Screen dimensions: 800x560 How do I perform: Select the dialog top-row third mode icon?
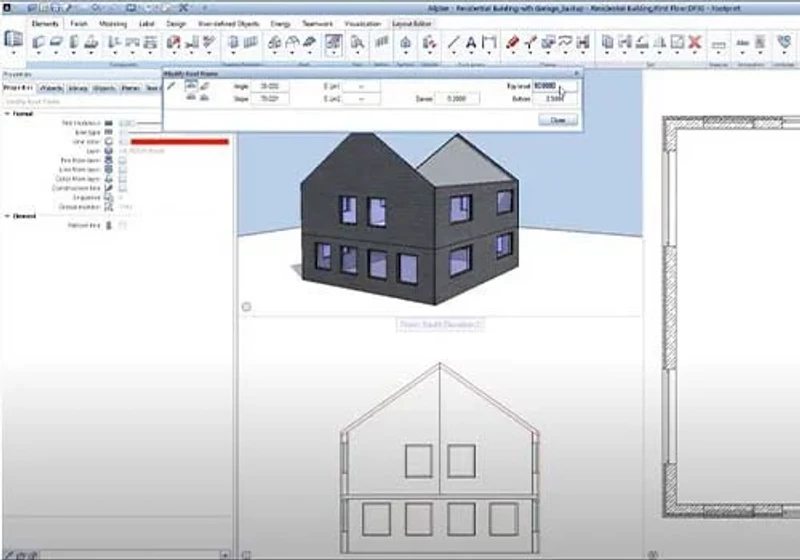205,86
